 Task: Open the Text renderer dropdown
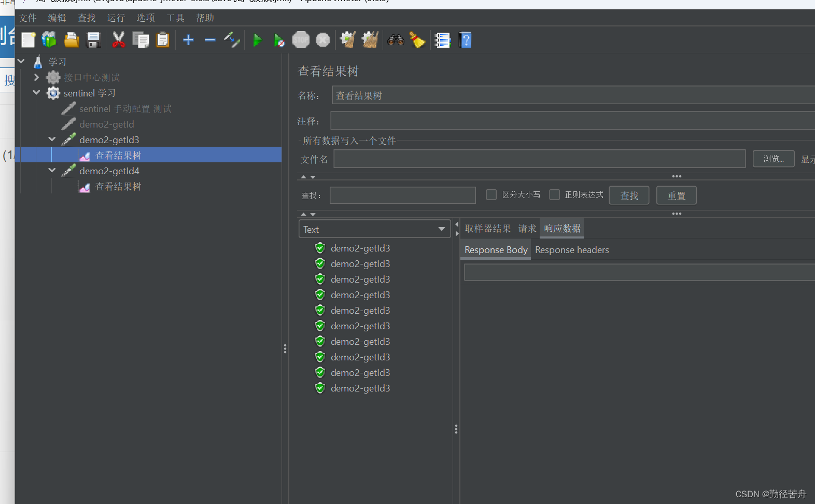[x=375, y=229]
